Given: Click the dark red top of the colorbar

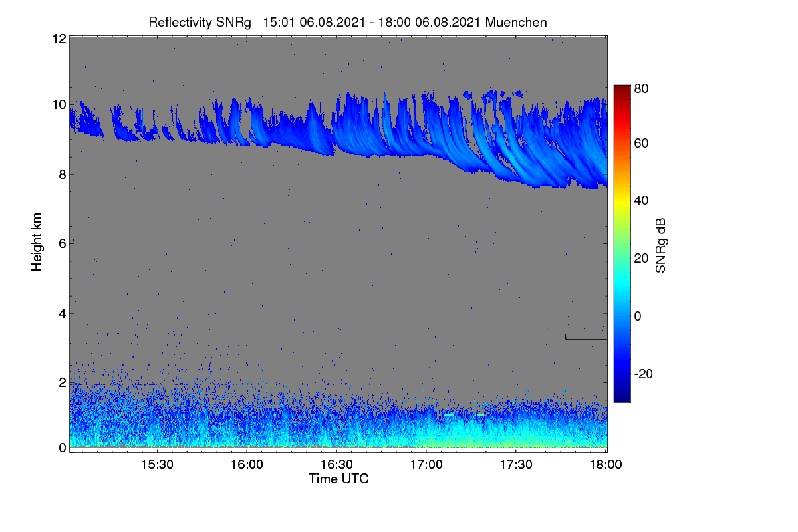Looking at the screenshot, I should pyautogui.click(x=621, y=89).
